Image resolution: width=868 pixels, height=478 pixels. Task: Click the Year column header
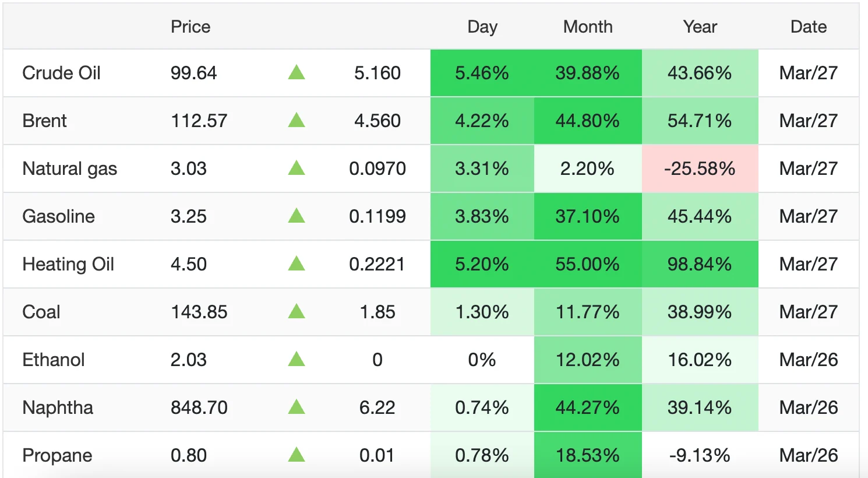700,27
